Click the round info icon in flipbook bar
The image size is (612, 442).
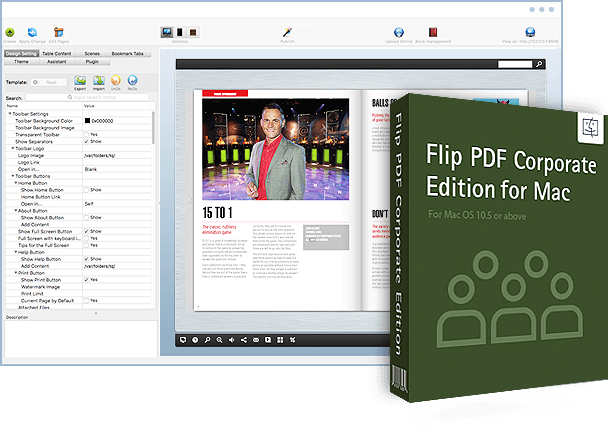pyautogui.click(x=195, y=340)
